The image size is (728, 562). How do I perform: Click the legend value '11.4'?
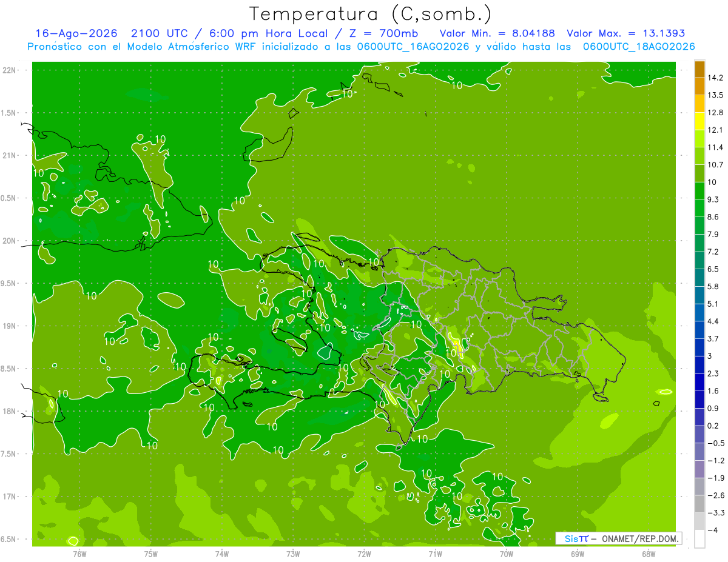coord(715,147)
